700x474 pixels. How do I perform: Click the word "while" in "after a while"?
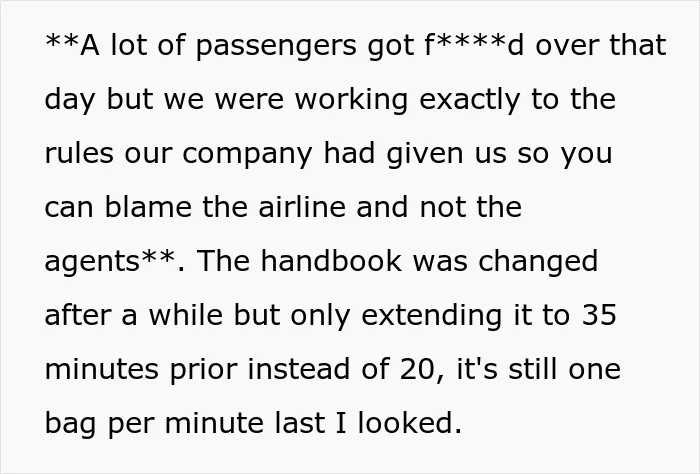tap(186, 314)
